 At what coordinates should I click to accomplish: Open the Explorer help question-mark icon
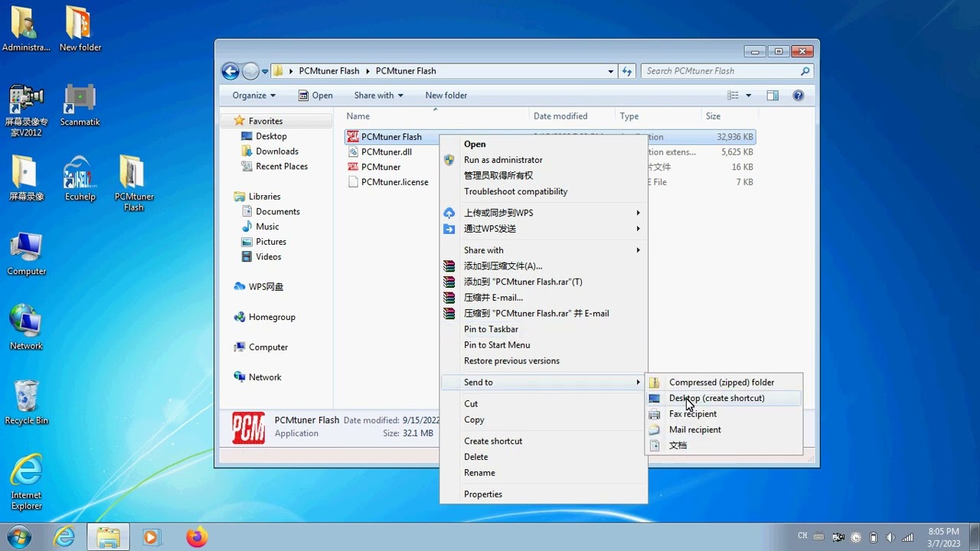tap(799, 96)
